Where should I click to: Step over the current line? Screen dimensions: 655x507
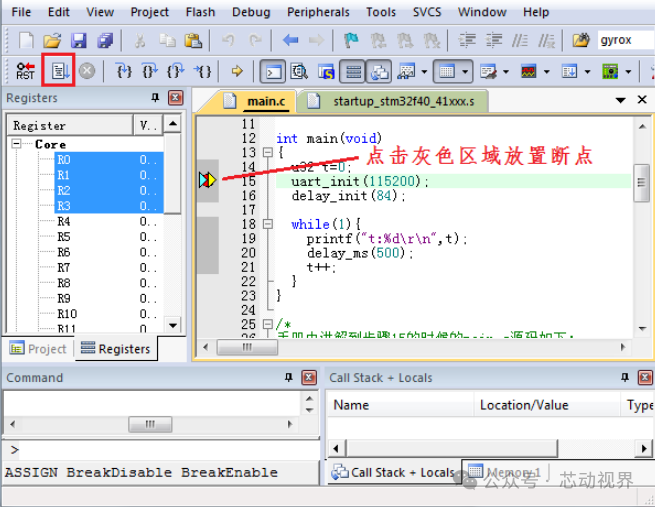click(x=150, y=71)
